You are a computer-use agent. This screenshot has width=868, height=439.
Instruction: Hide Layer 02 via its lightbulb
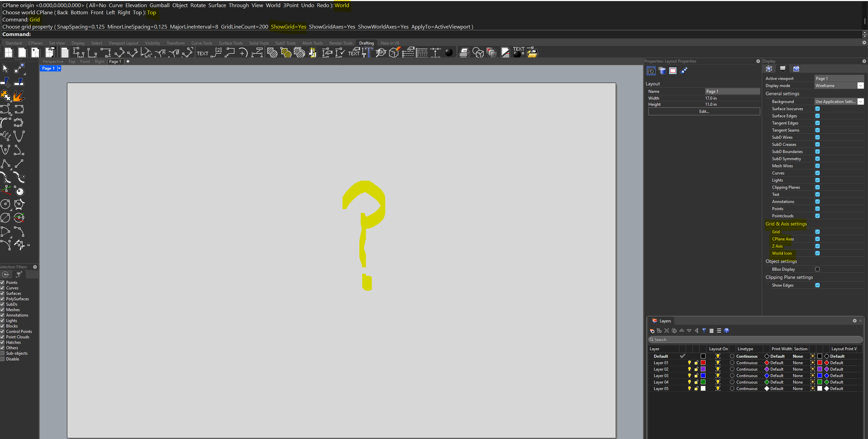click(689, 369)
